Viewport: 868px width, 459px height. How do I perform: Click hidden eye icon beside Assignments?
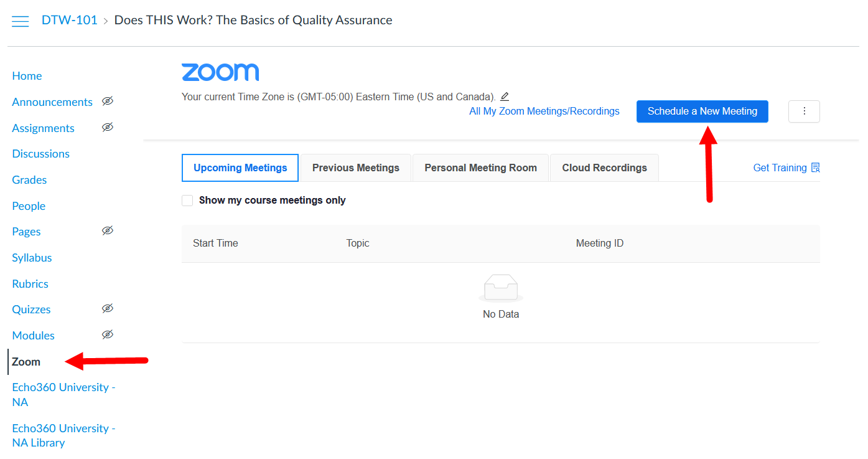(108, 127)
